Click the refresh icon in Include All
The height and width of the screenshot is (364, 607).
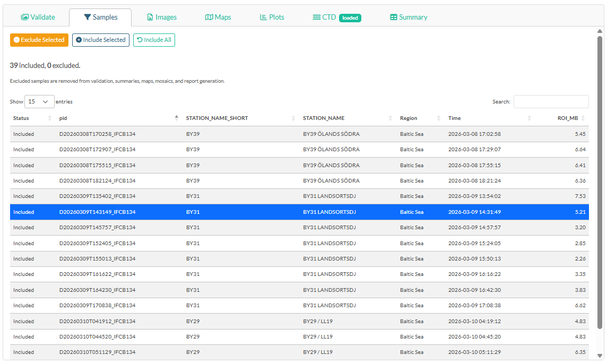point(138,40)
